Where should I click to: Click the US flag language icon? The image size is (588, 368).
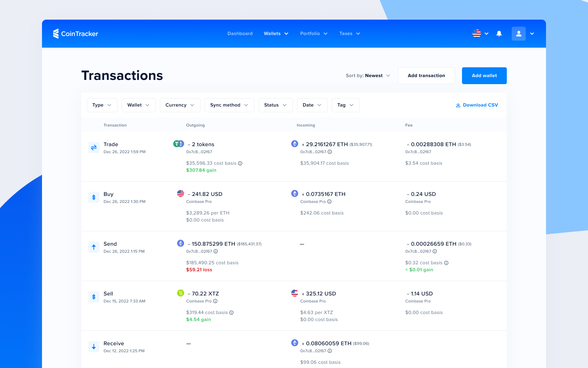click(x=476, y=34)
